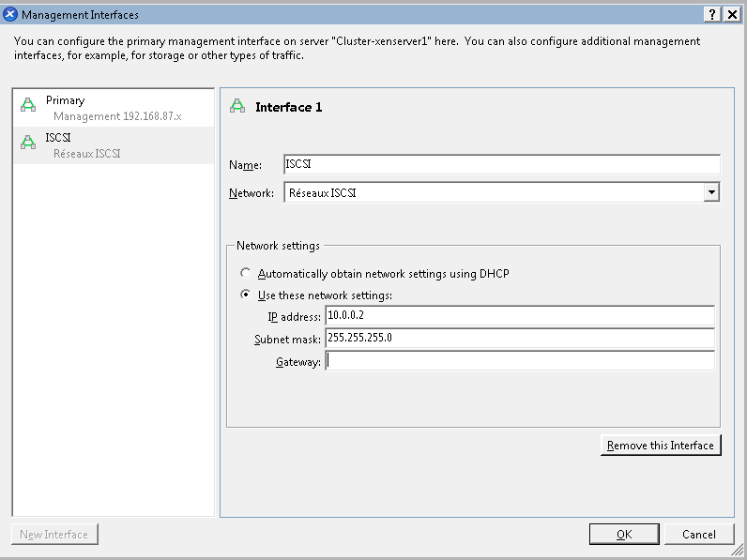
Task: Dismiss the dialog with Cancel
Action: tap(699, 534)
